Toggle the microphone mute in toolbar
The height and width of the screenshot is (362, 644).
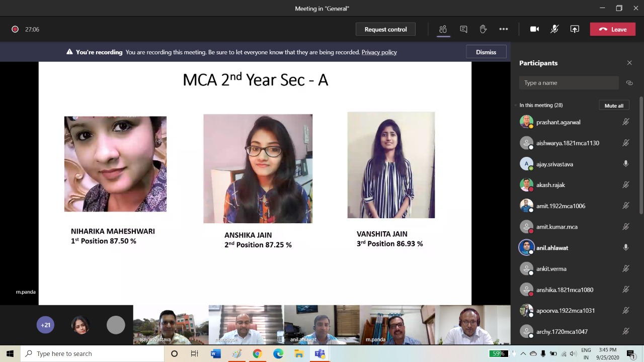554,29
